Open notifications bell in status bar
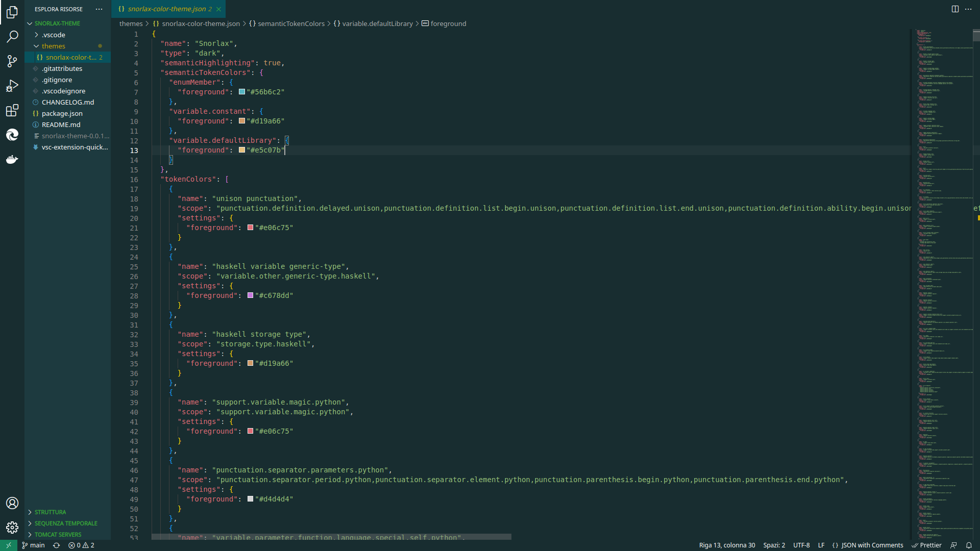 969,545
